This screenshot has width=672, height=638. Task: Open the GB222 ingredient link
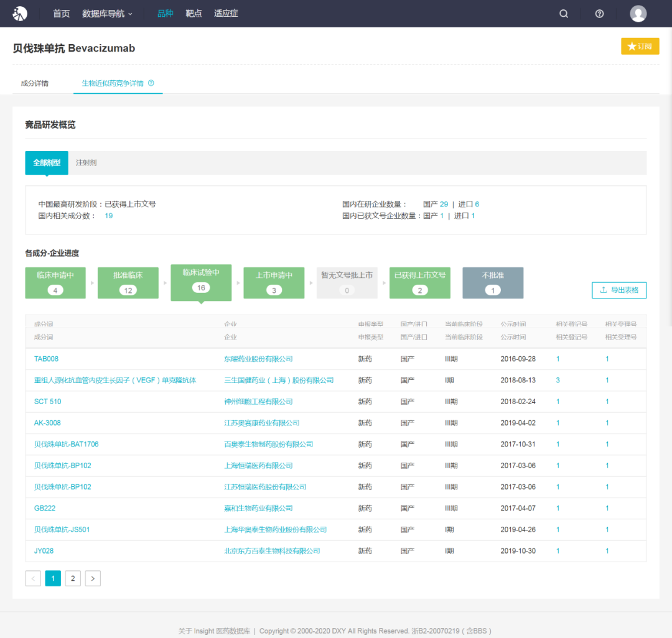(x=45, y=508)
